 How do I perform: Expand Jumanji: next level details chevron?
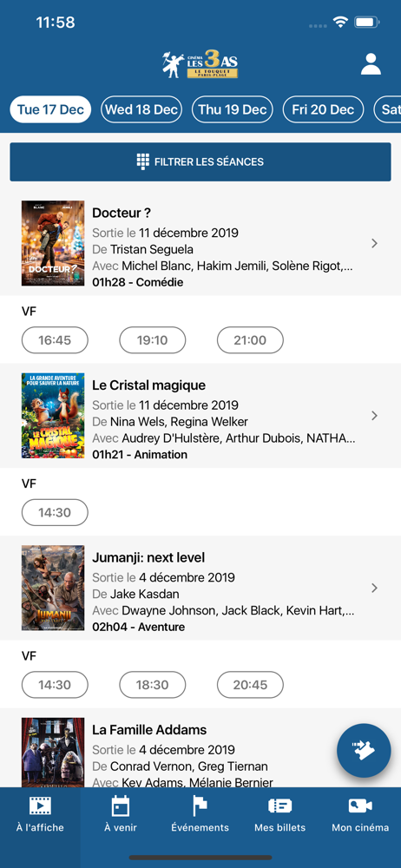374,588
